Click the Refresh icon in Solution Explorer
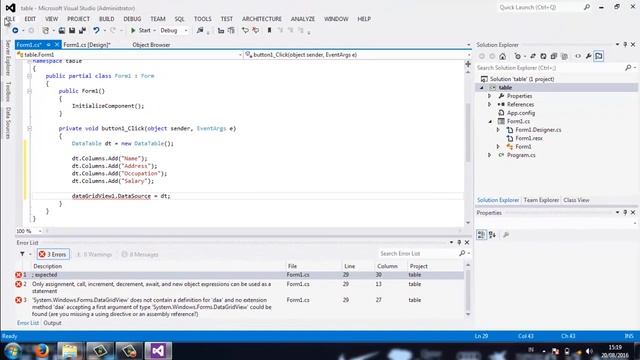This screenshot has height=360, width=640. [543, 56]
